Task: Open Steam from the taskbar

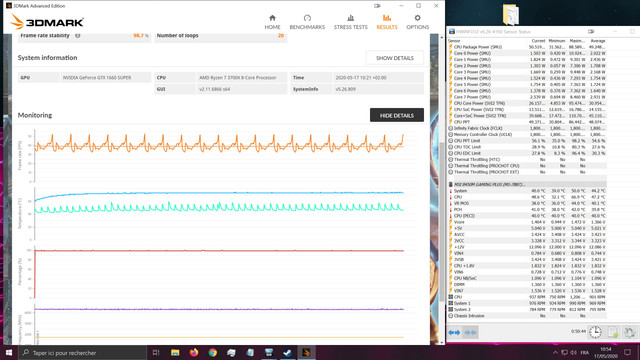Action: click(x=288, y=352)
